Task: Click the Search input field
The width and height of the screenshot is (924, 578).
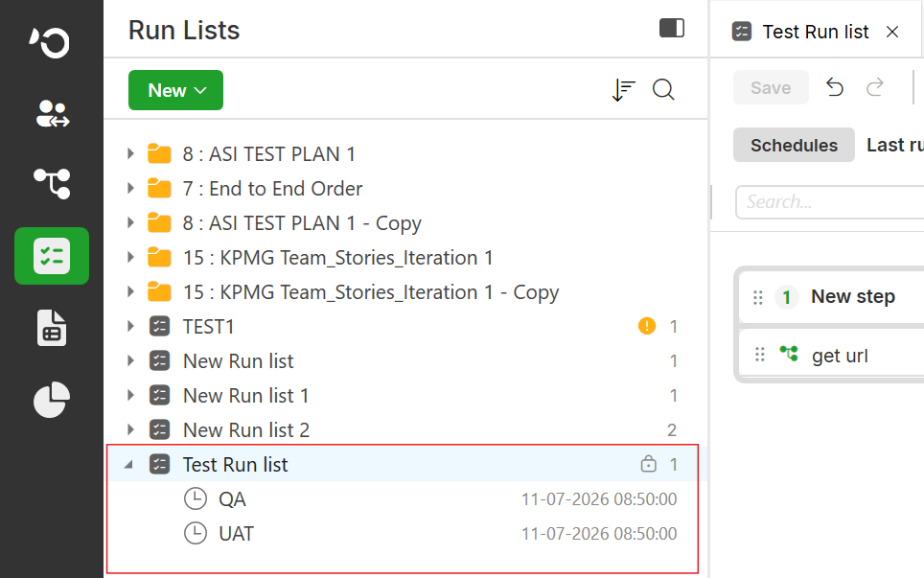Action: pyautogui.click(x=830, y=202)
